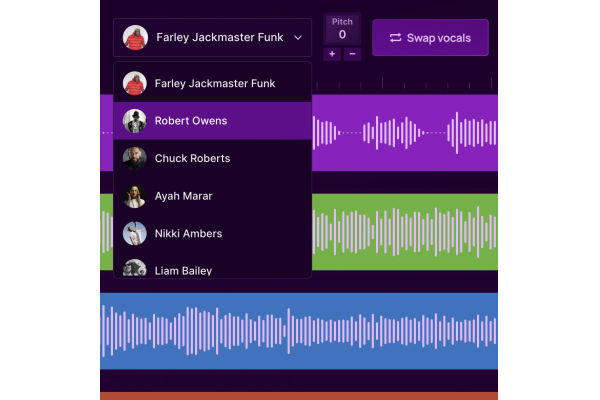
Task: Click Nikki Ambers' avatar thumbnail
Action: pos(135,233)
